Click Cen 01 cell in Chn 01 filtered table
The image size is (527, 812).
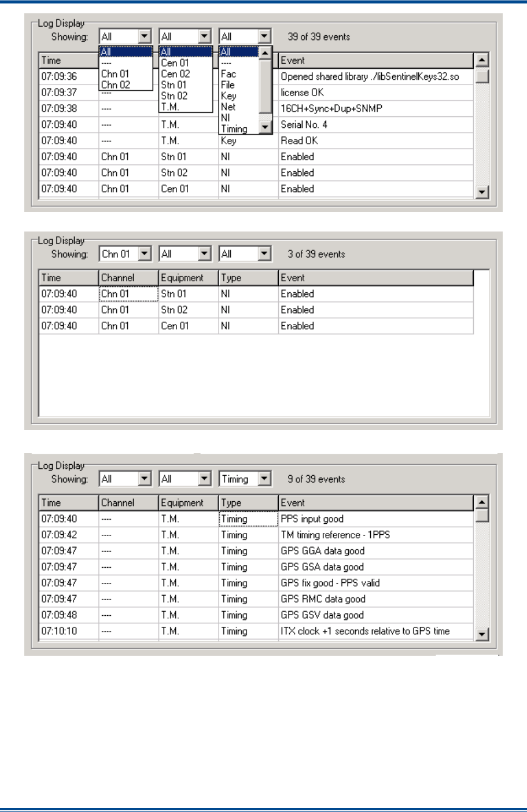(x=189, y=326)
